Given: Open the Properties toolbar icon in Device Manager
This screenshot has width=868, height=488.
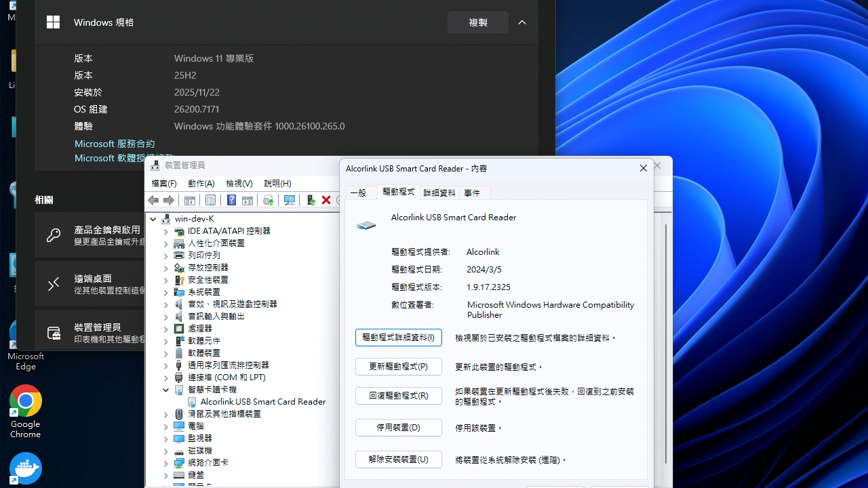Looking at the screenshot, I should click(x=210, y=200).
